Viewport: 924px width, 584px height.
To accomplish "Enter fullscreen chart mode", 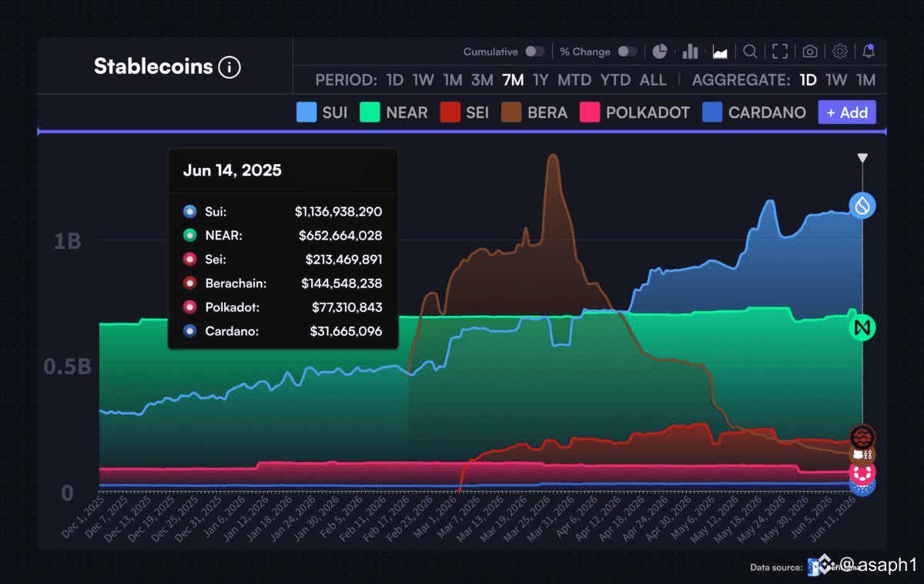I will click(x=780, y=52).
